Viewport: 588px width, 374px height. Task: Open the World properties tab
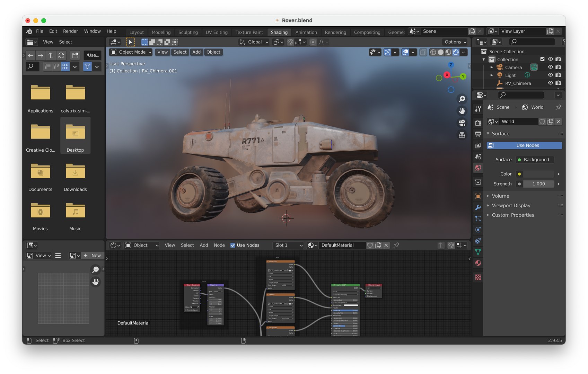click(x=478, y=168)
